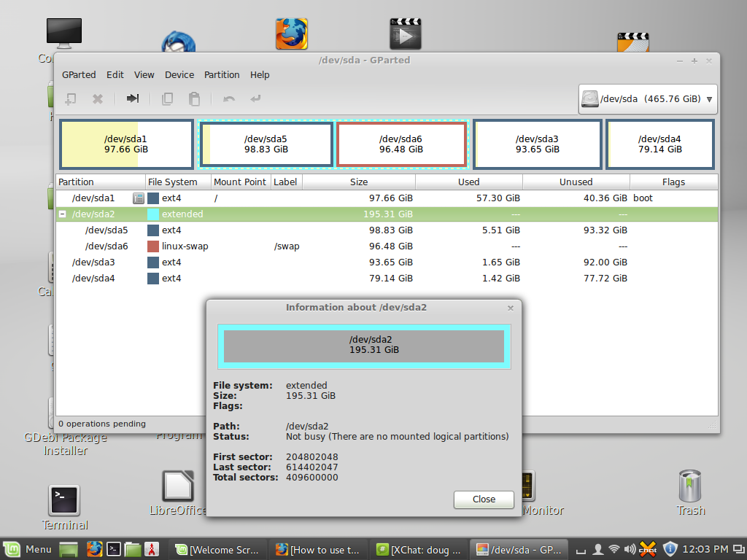Open the Mint Menu button
The width and height of the screenshot is (747, 560).
coord(27,550)
